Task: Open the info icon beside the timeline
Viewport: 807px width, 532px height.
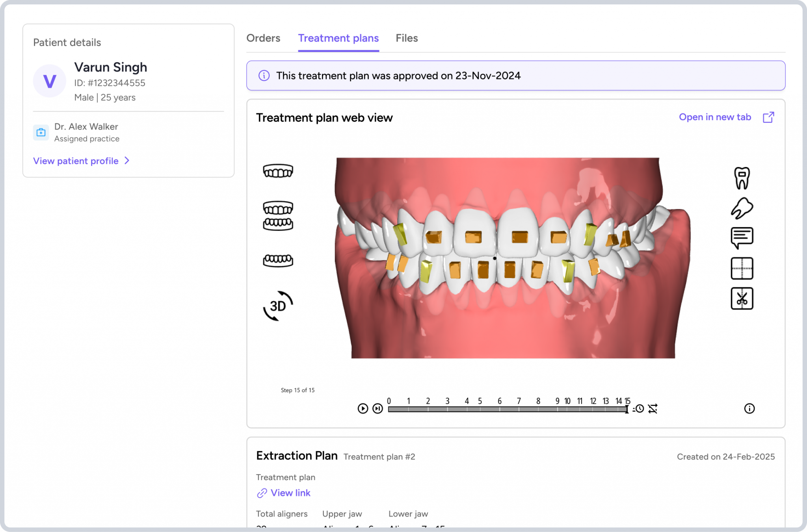Action: 749,409
